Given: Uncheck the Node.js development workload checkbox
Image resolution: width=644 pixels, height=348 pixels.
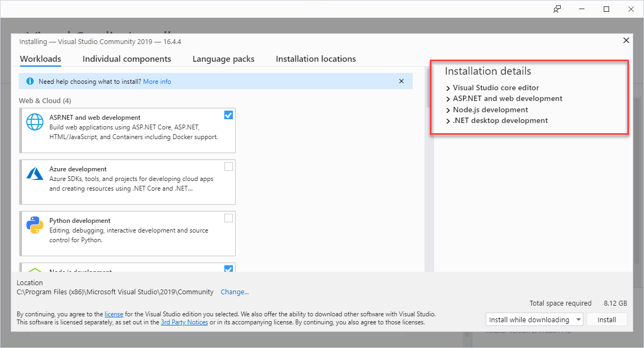Looking at the screenshot, I should [x=229, y=269].
